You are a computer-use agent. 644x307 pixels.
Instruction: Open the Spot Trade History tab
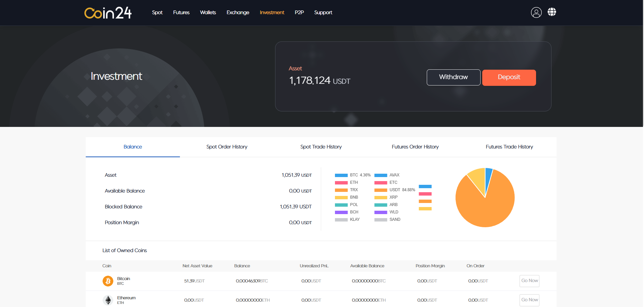coord(320,147)
